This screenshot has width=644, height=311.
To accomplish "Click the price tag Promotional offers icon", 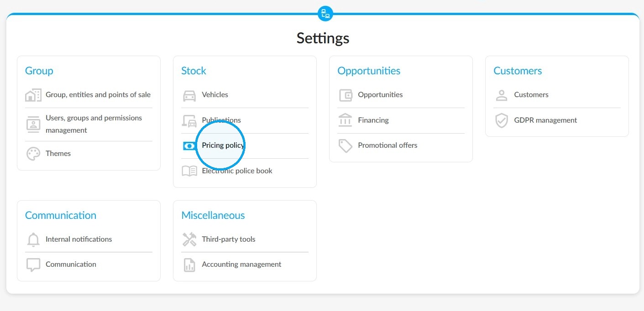I will pos(346,146).
